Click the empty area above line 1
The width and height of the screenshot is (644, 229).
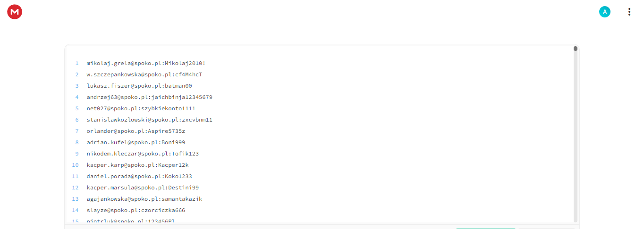[x=319, y=51]
